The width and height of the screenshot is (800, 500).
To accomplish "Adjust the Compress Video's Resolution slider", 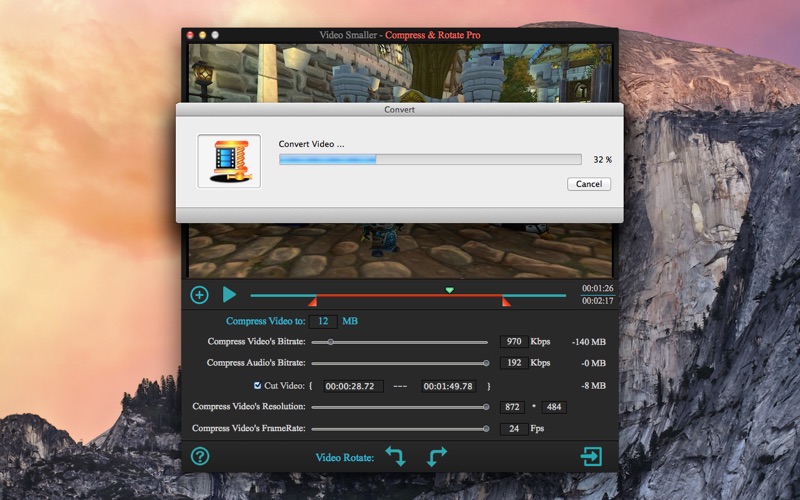I will (399, 407).
